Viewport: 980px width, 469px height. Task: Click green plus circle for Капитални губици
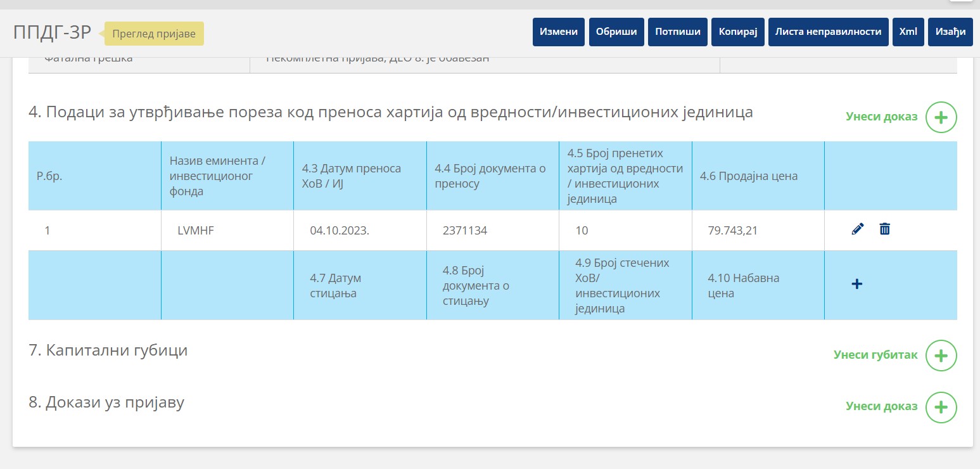click(941, 355)
